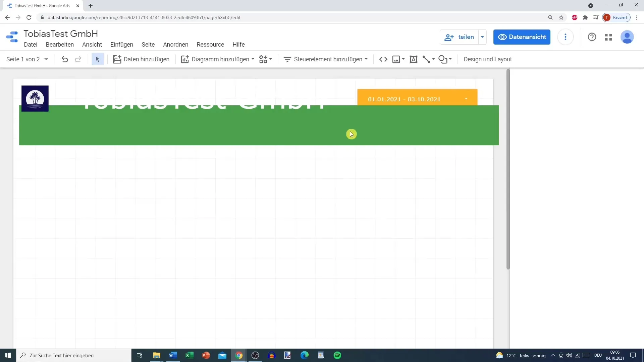This screenshot has height=362, width=644.
Task: Open the Google apps grid
Action: [x=608, y=37]
